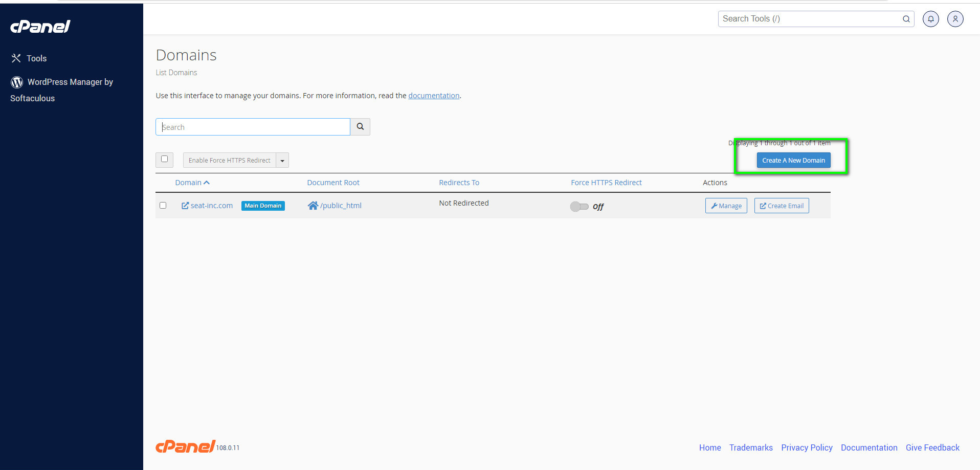The width and height of the screenshot is (980, 470).
Task: Click the orange cPanel footer logo
Action: coord(185,446)
